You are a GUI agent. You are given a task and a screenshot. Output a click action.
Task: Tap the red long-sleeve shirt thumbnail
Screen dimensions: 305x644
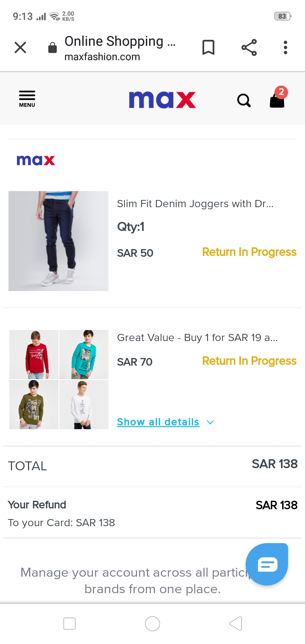[34, 355]
